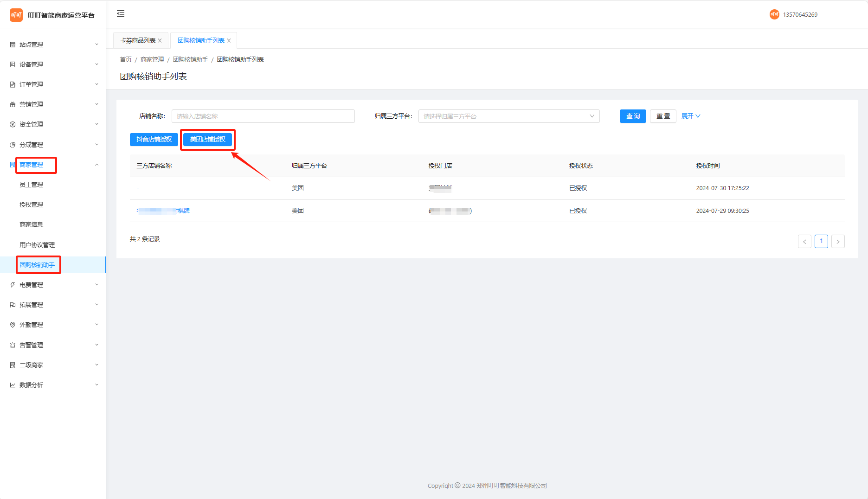Image resolution: width=868 pixels, height=499 pixels.
Task: Click the 站点管理 sidebar icon
Action: [13, 45]
